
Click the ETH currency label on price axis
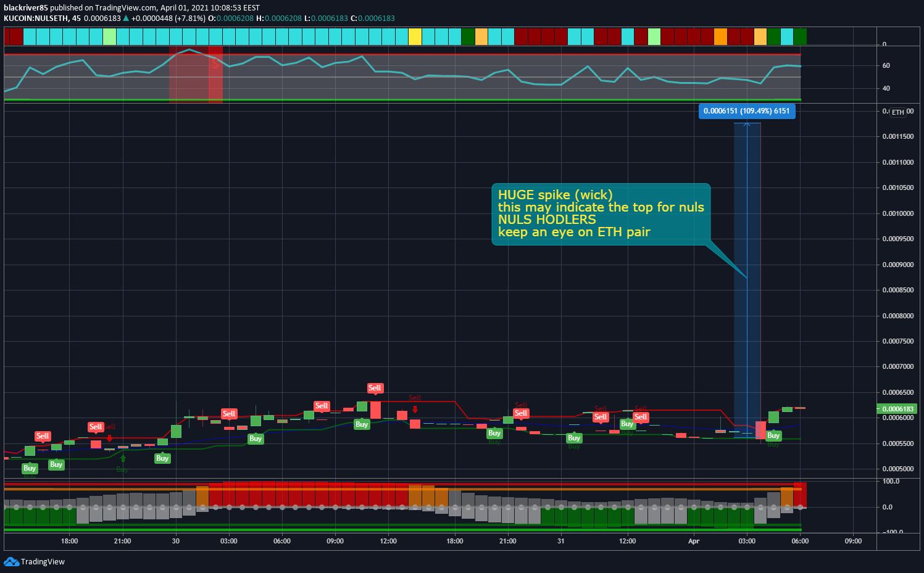(x=897, y=112)
